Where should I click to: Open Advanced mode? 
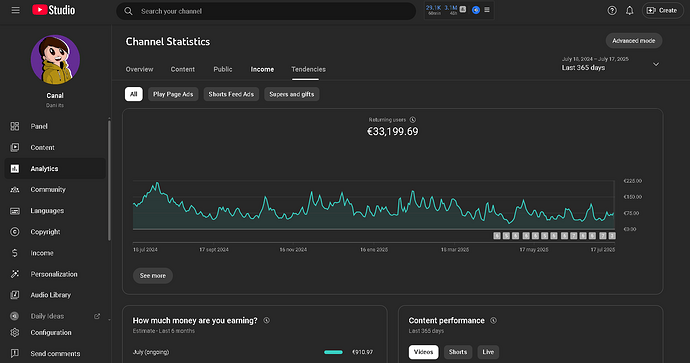pos(634,40)
